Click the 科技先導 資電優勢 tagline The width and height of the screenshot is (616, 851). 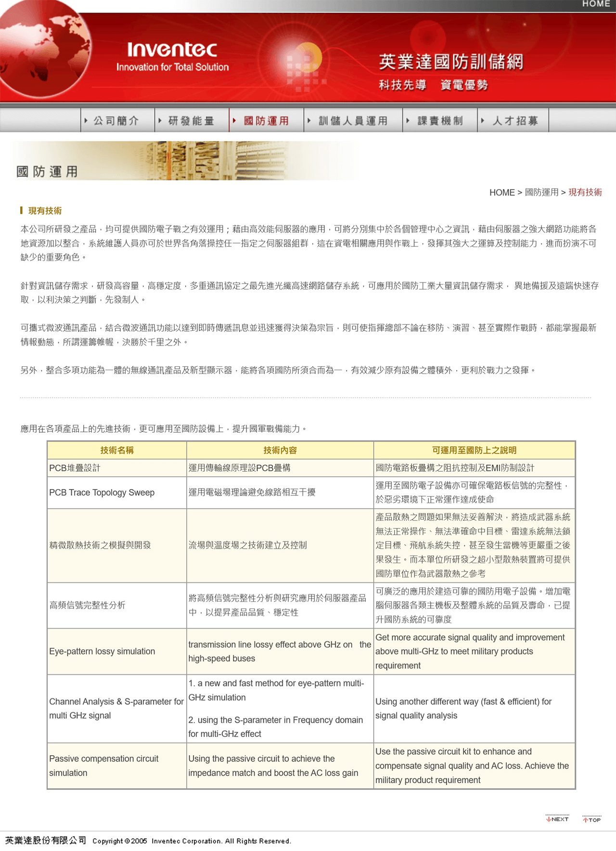433,85
